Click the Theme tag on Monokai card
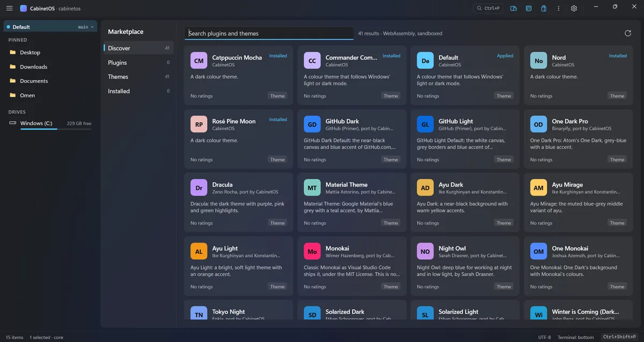Viewport: 644px width, 342px height. click(x=391, y=287)
